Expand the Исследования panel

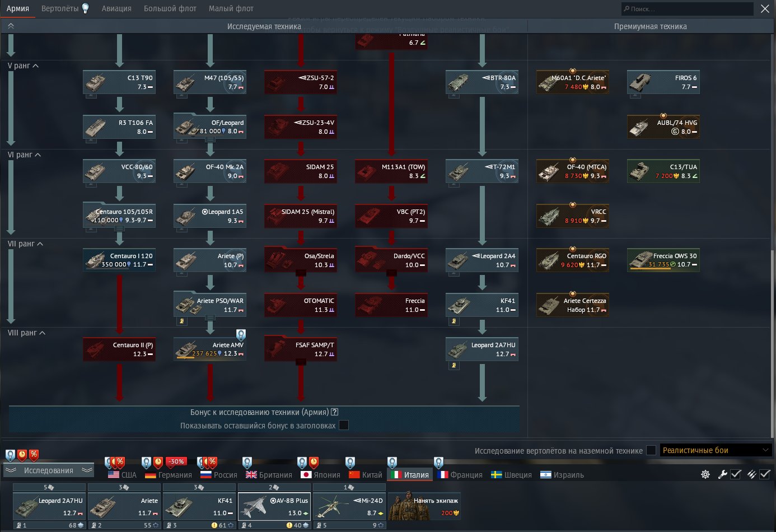pos(49,470)
